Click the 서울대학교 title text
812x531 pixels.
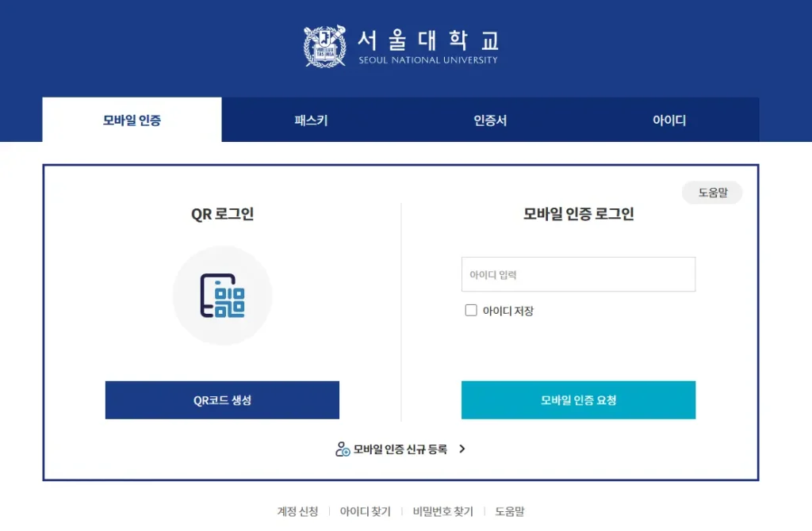[429, 40]
